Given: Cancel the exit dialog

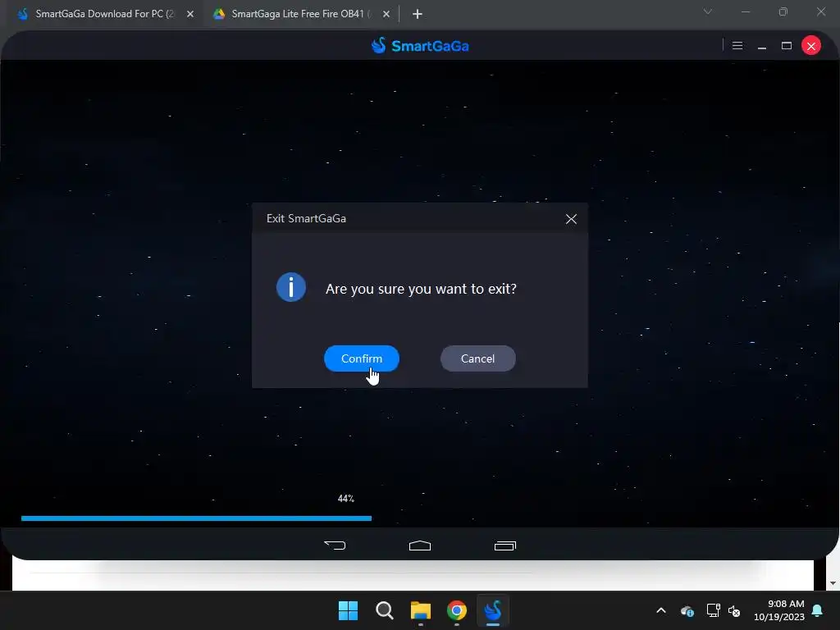Looking at the screenshot, I should 478,358.
